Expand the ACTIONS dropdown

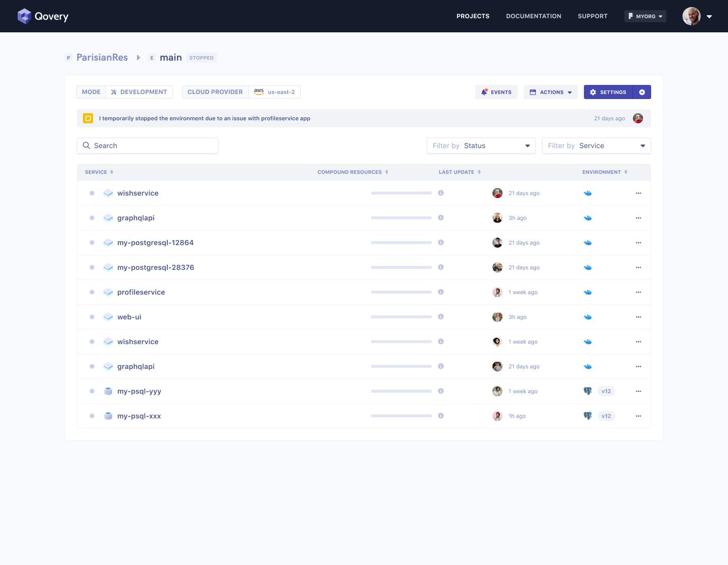[x=551, y=92]
